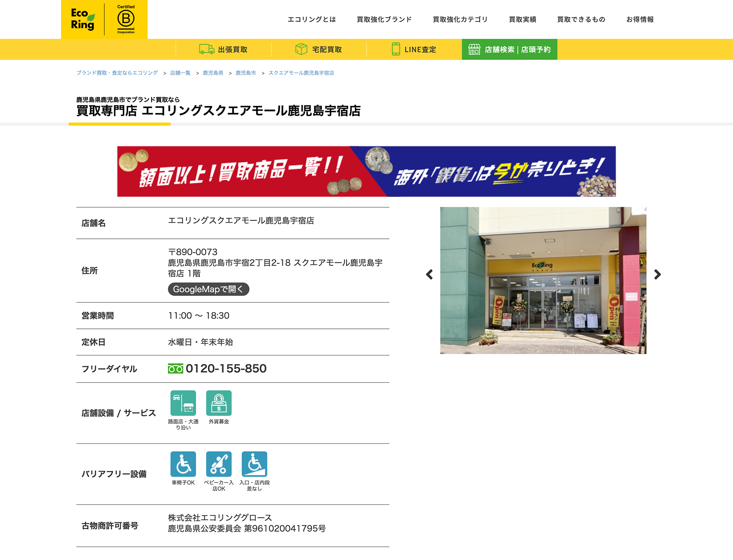733x560 pixels.
Task: Open the 額面以上！買取商品一覧 coin banner
Action: pyautogui.click(x=366, y=171)
